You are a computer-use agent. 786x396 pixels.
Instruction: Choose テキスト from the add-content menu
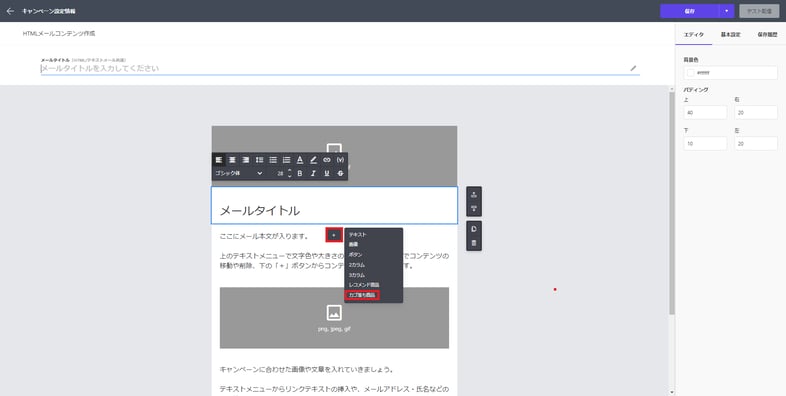pyautogui.click(x=357, y=235)
